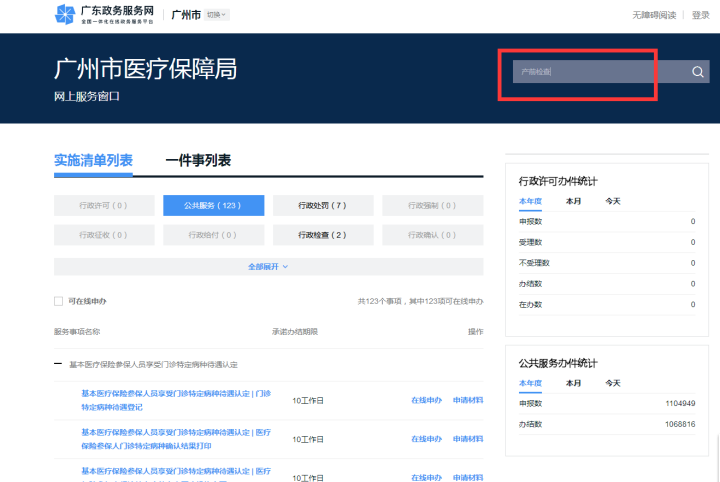The height and width of the screenshot is (482, 720).
Task: Collapse the 基本医疗保险参保人员享受门诊特定病种待遇认定 group
Action: (x=58, y=365)
